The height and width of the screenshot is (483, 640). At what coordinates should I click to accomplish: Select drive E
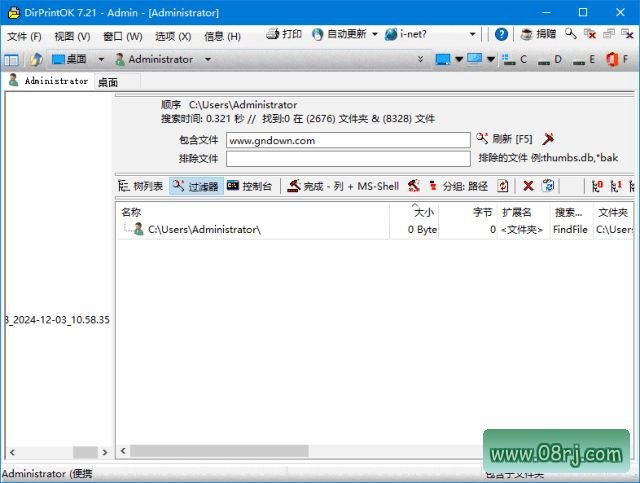584,60
